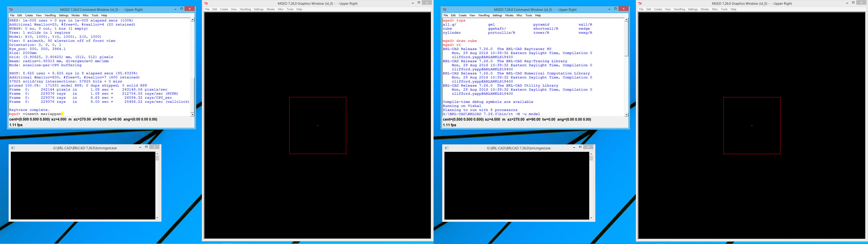Open Help menu in left Graphics Window
This screenshot has width=868, height=244.
click(x=299, y=9)
